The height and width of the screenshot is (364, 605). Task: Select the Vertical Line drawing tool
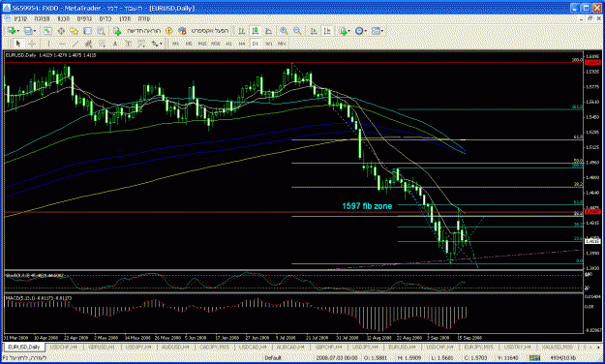click(48, 44)
